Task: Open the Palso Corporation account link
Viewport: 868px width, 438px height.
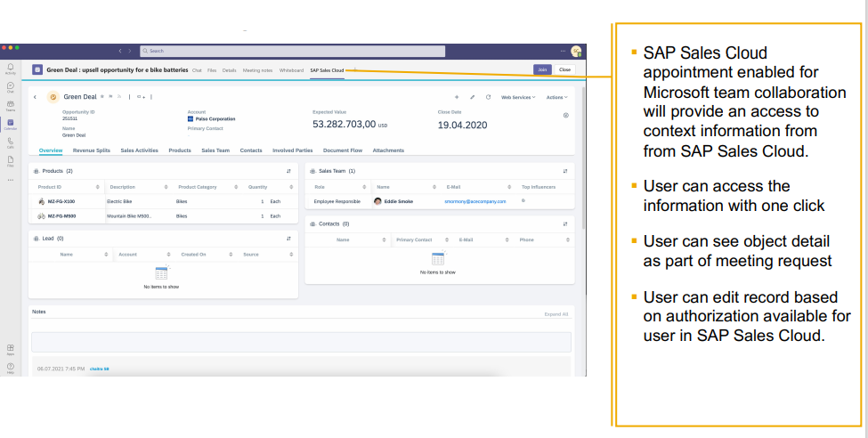Action: pyautogui.click(x=215, y=119)
